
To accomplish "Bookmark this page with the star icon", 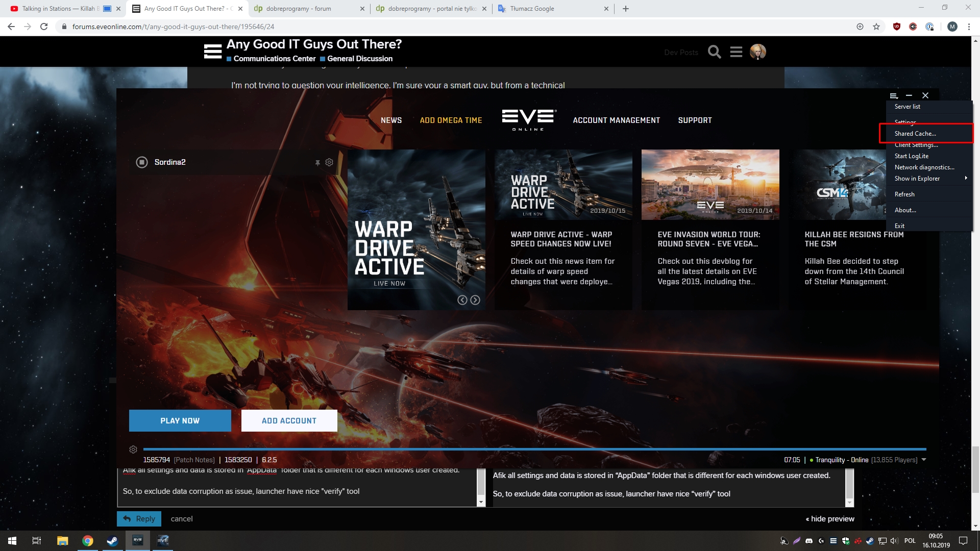I will [876, 27].
